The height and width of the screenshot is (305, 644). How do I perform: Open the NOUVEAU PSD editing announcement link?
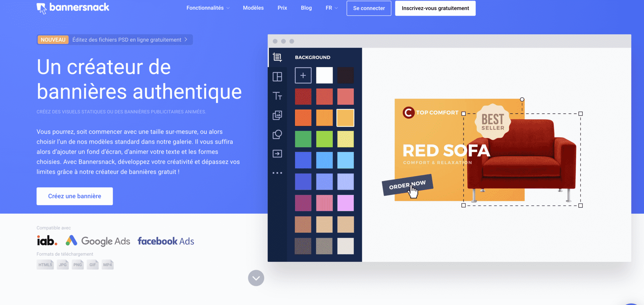[114, 40]
